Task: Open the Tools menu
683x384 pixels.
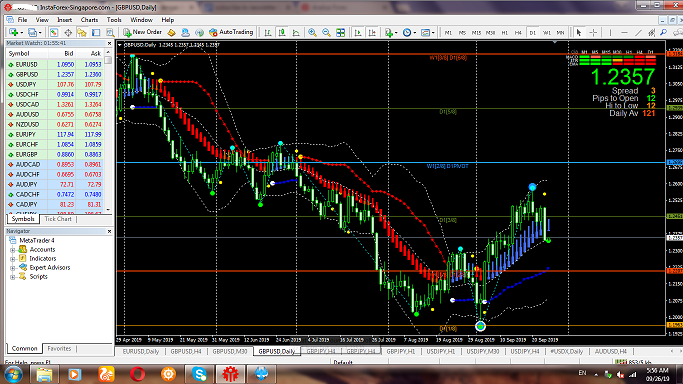Action: click(x=114, y=20)
